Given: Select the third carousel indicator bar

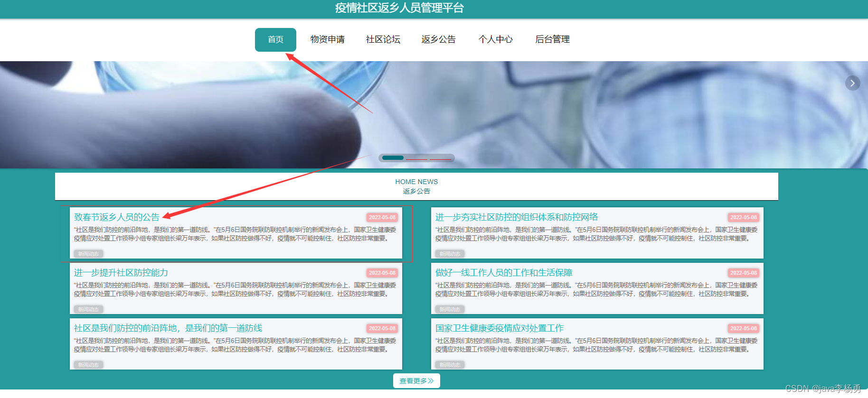Looking at the screenshot, I should coord(440,158).
